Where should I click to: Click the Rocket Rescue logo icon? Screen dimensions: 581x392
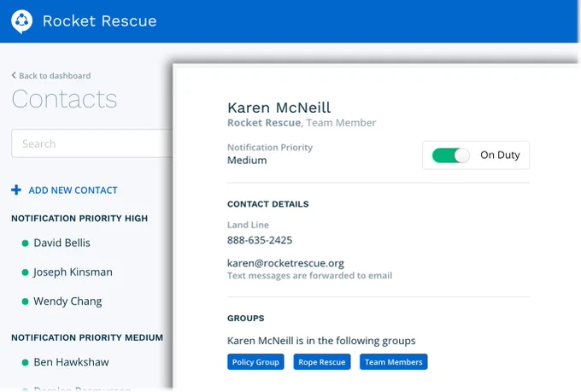21,21
